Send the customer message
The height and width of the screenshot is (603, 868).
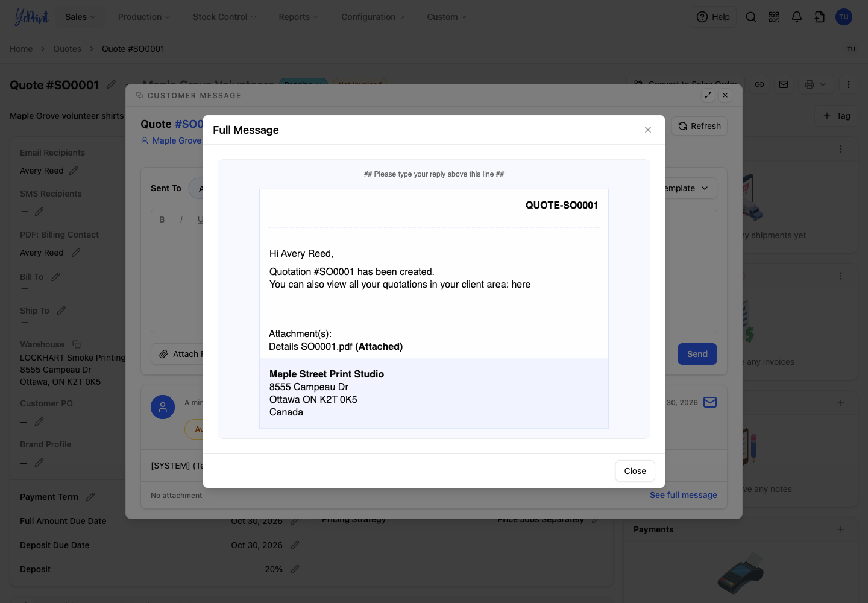click(x=697, y=354)
